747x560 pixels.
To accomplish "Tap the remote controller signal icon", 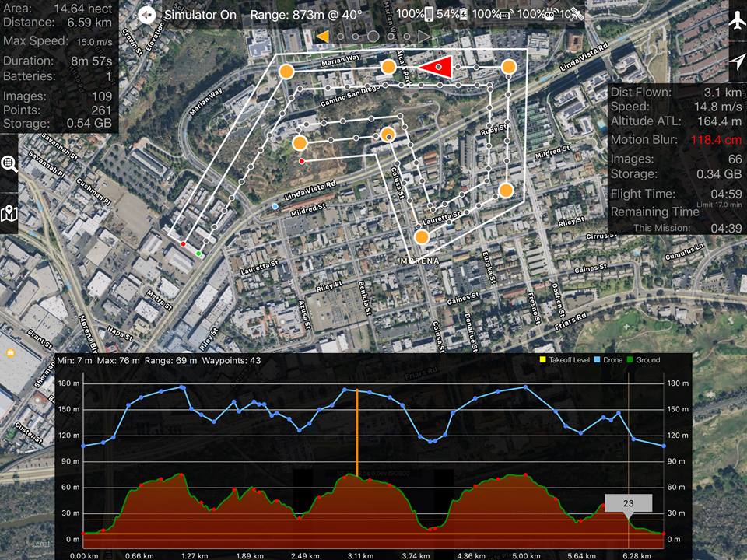I will 550,15.
